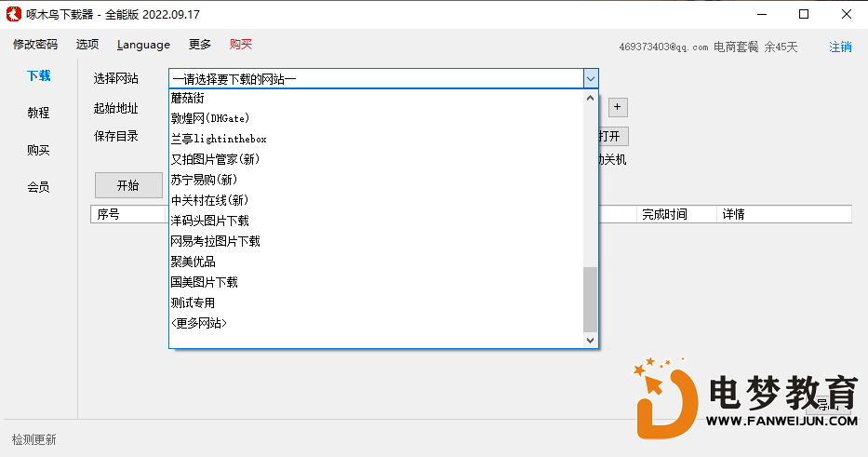Click the 注销 logout link

click(840, 47)
